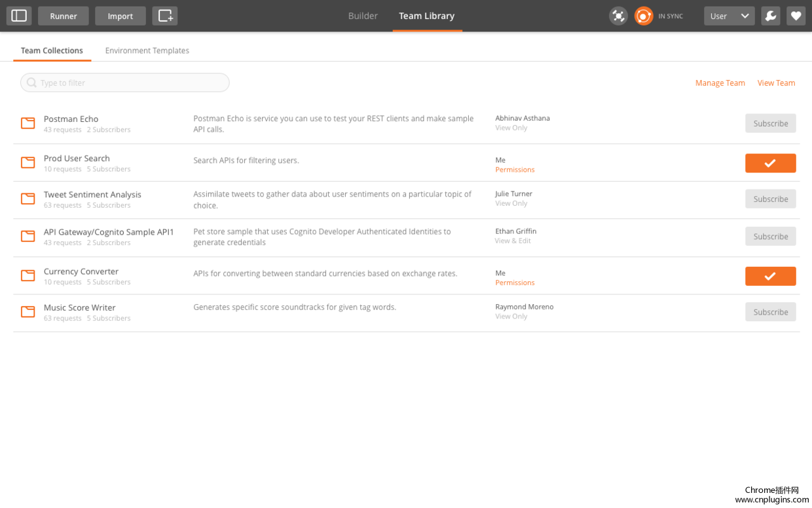Click the search magnifier icon in filter
This screenshot has height=508, width=812.
(x=31, y=83)
